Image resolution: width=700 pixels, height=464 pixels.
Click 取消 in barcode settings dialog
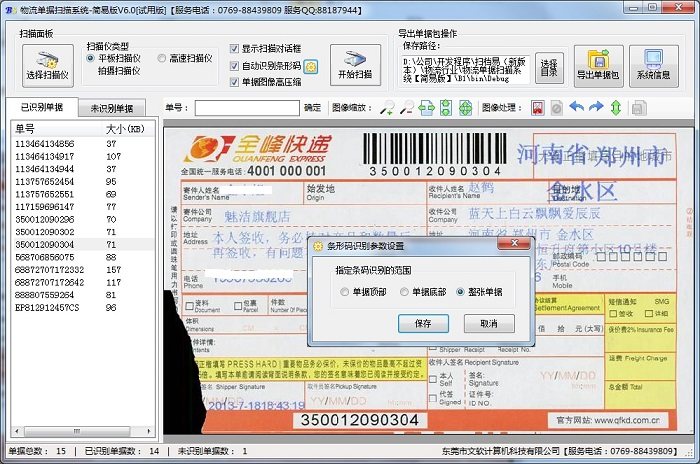489,323
